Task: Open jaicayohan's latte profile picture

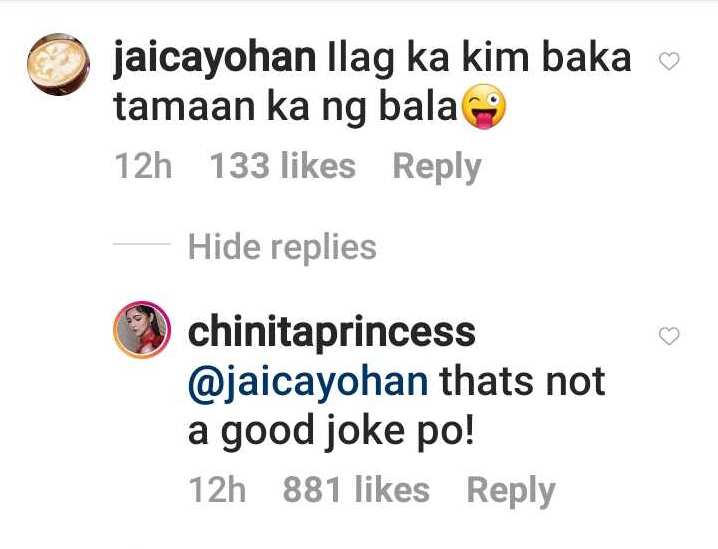Action: coord(58,64)
